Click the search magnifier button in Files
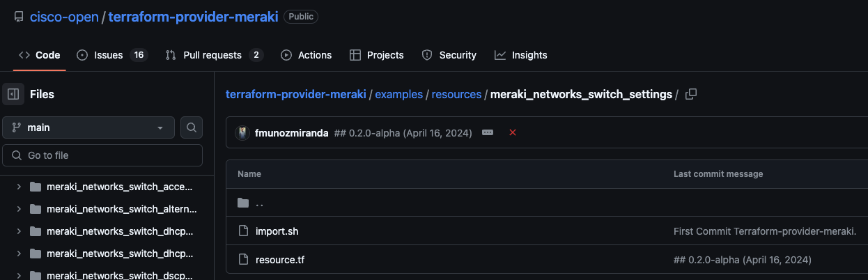868x280 pixels. point(192,127)
